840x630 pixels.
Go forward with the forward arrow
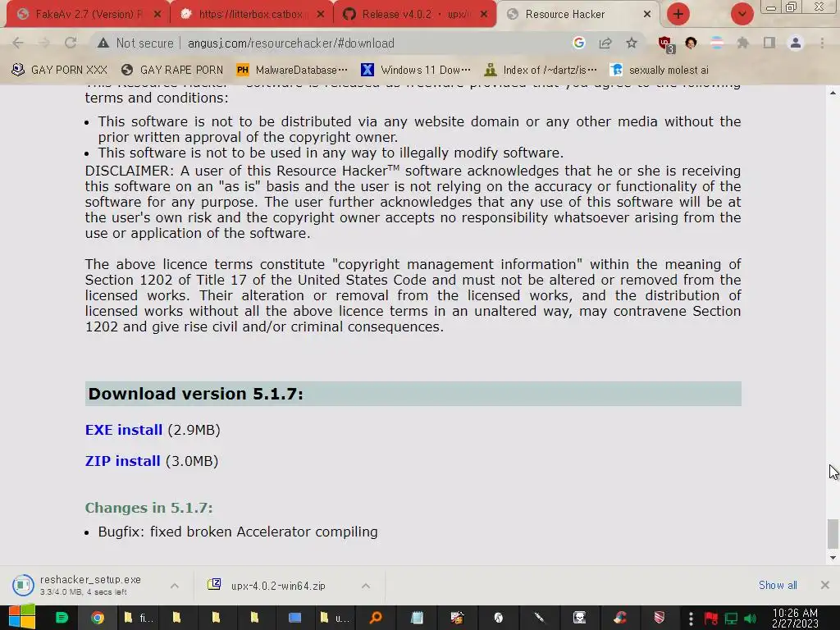pos(44,43)
